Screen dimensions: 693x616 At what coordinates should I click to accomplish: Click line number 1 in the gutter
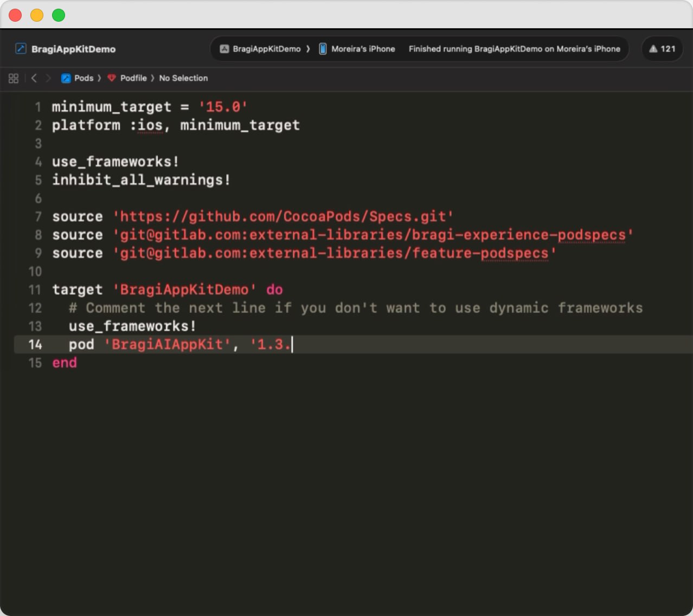click(x=38, y=107)
